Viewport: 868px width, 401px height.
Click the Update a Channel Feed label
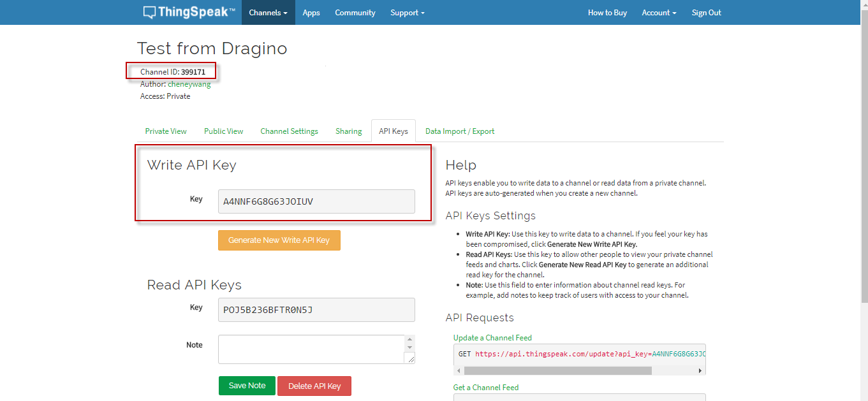(492, 338)
